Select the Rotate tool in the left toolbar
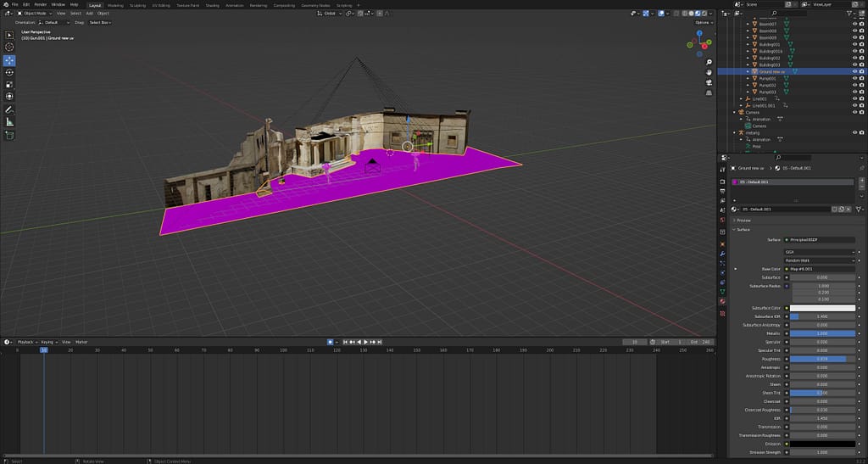 click(10, 73)
